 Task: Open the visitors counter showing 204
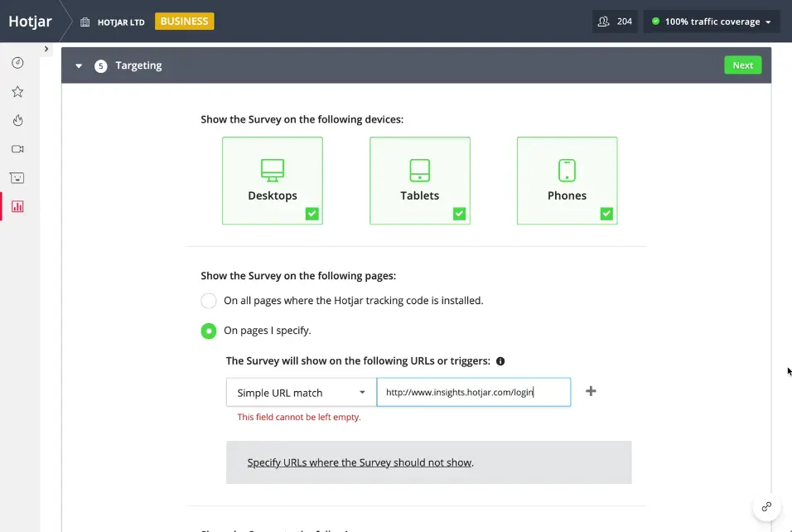615,21
